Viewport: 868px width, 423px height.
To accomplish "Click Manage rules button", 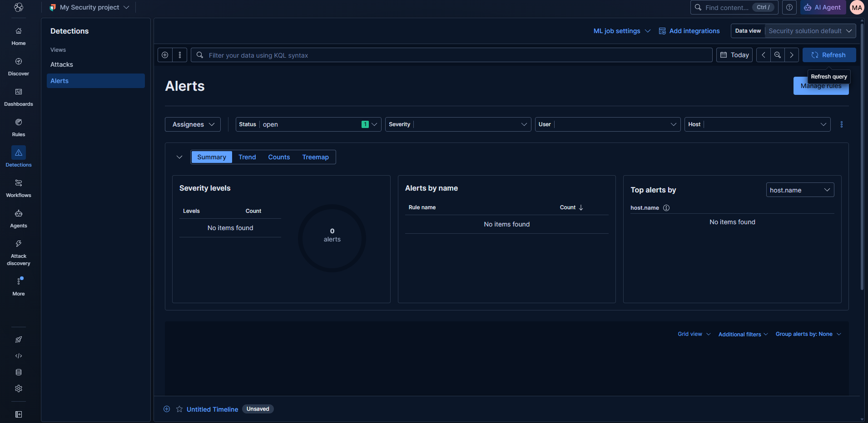I will coord(821,86).
